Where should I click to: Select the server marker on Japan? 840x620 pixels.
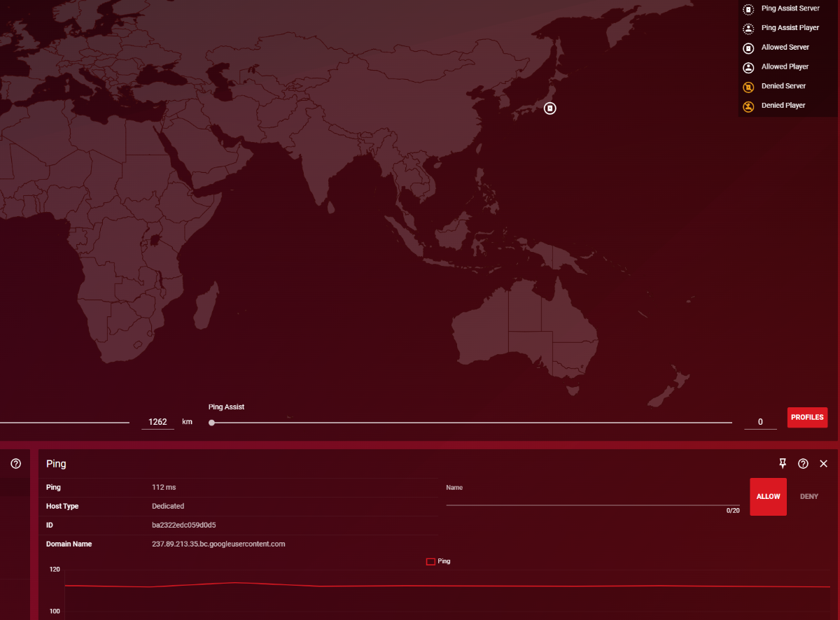tap(550, 108)
